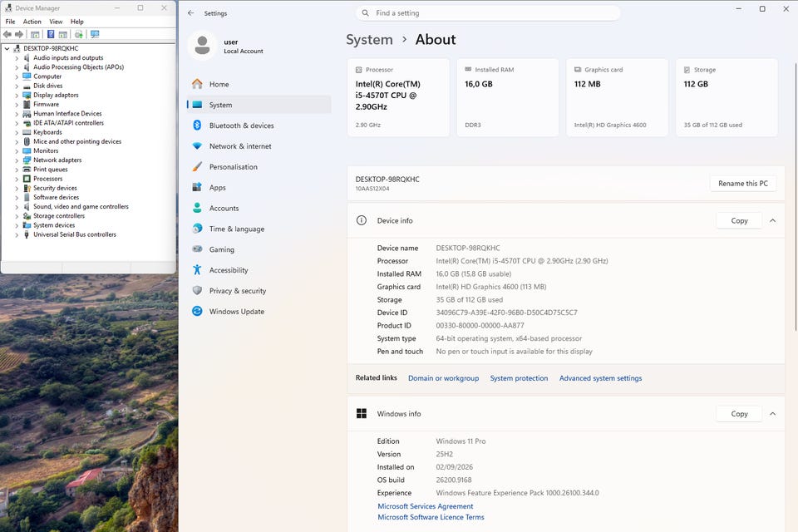Open Home in Settings sidebar
The image size is (798, 532).
coord(259,84)
